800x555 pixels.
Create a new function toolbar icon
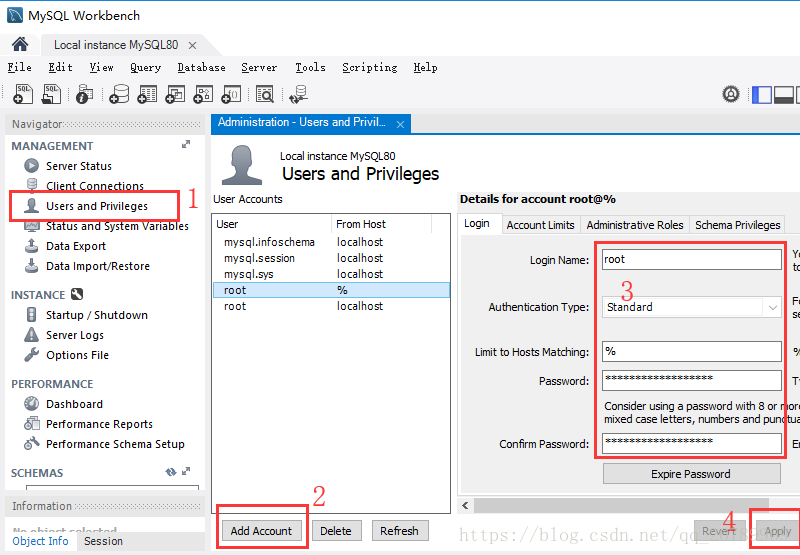click(x=231, y=94)
